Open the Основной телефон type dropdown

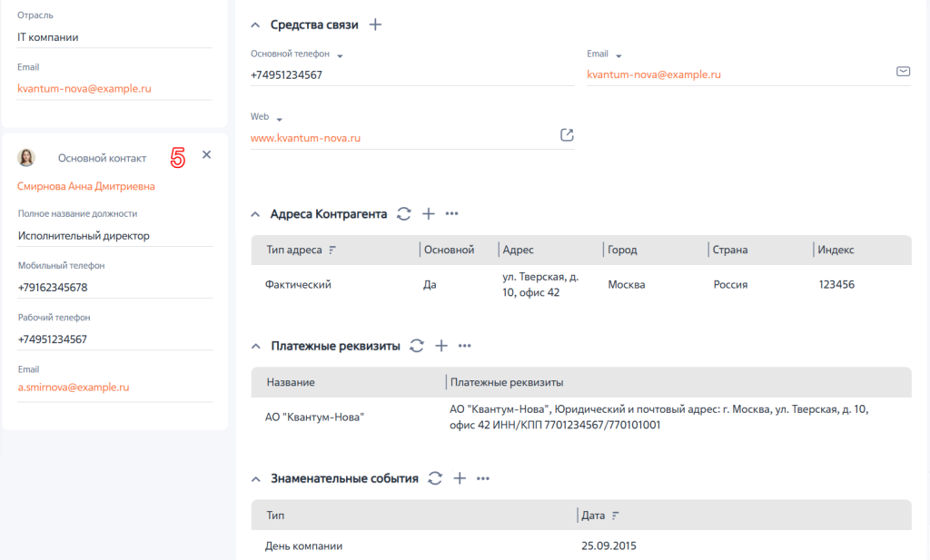pos(340,55)
